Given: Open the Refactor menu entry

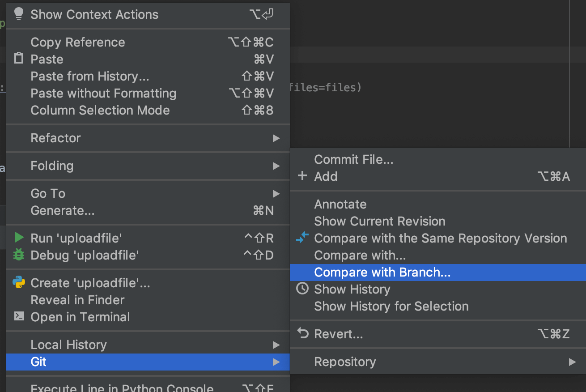Looking at the screenshot, I should click(148, 138).
